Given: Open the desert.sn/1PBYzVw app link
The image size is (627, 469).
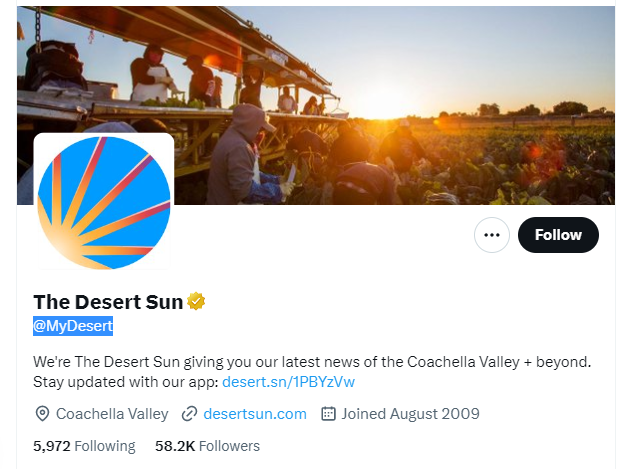Looking at the screenshot, I should pos(288,382).
